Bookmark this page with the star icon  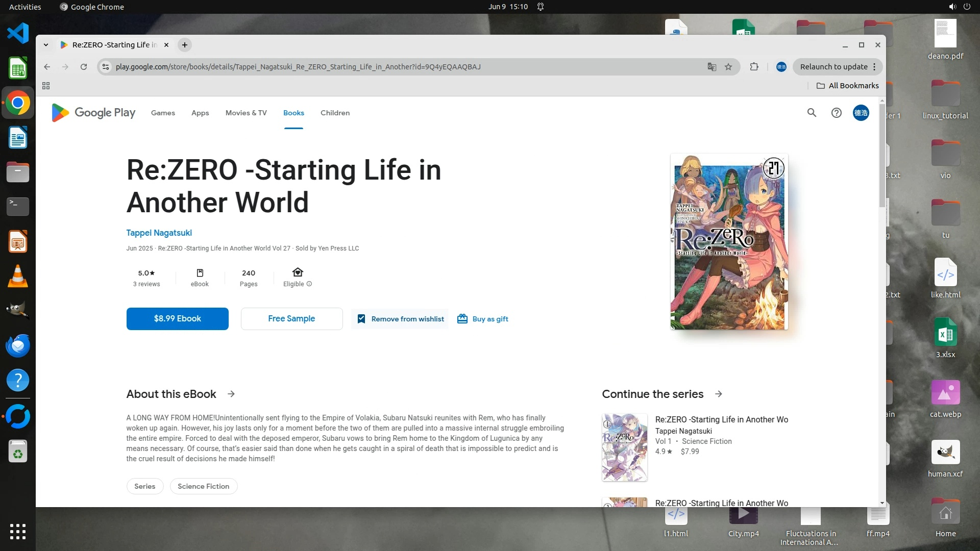(x=728, y=67)
